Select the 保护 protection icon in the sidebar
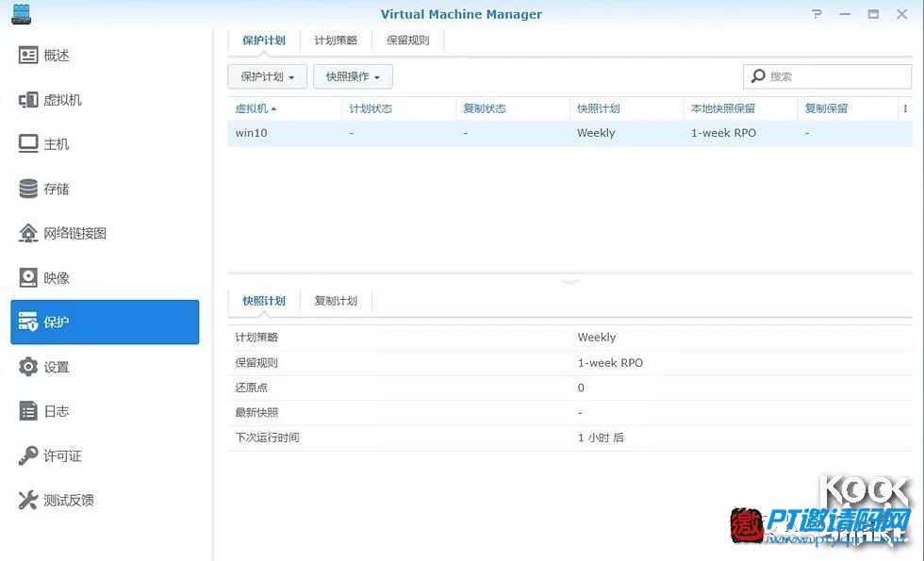The height and width of the screenshot is (561, 924). click(x=28, y=322)
